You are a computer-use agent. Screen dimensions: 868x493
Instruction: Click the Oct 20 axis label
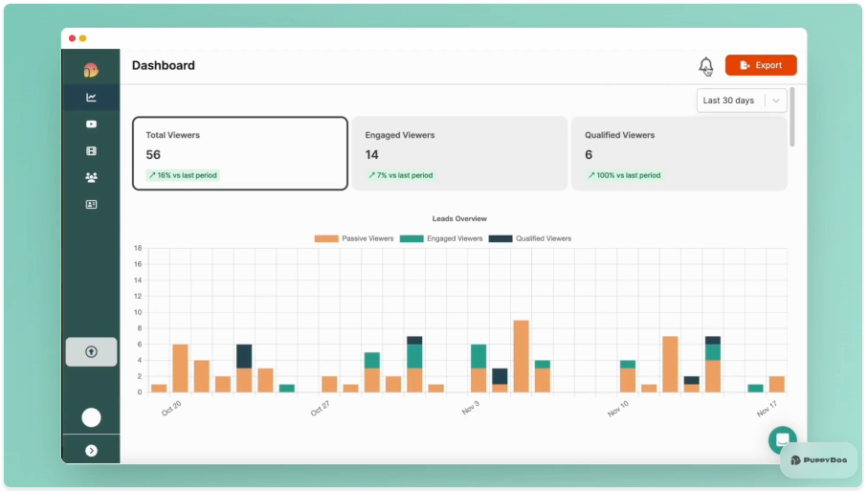coord(171,408)
